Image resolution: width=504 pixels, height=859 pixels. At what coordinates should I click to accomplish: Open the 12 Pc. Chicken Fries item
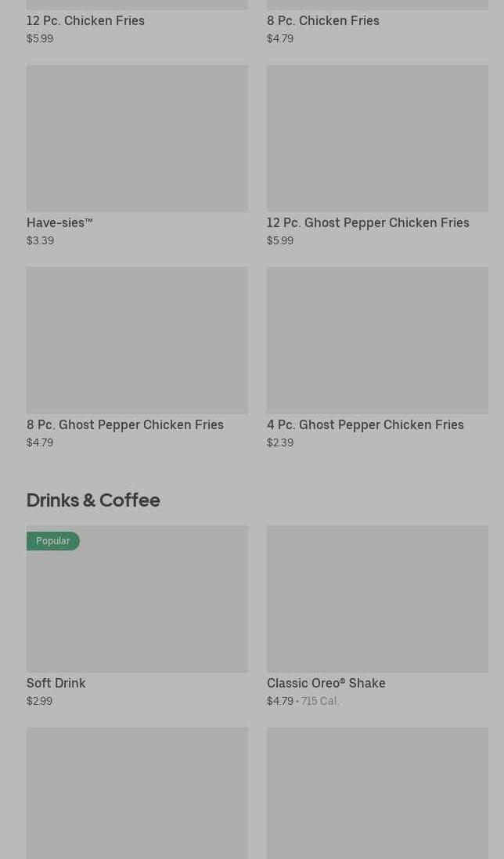pos(85,21)
